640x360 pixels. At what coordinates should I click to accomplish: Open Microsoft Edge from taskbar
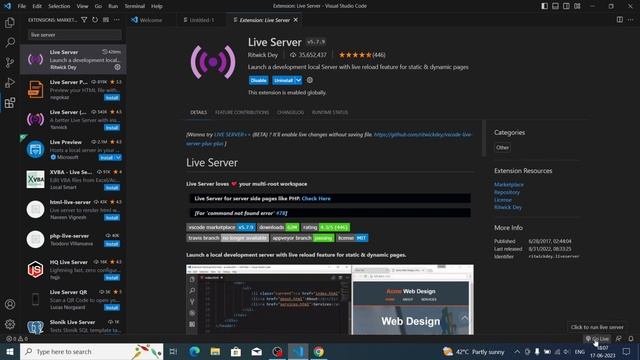(195, 351)
